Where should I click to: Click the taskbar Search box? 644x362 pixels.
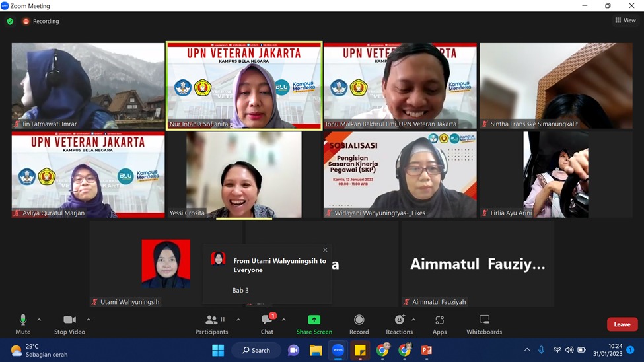pyautogui.click(x=256, y=351)
